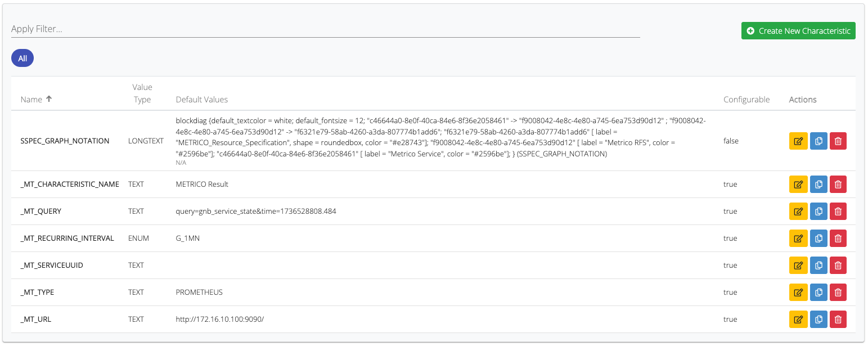Copy the SSPEC_GRAPH_NOTATION characteristic

(x=818, y=141)
